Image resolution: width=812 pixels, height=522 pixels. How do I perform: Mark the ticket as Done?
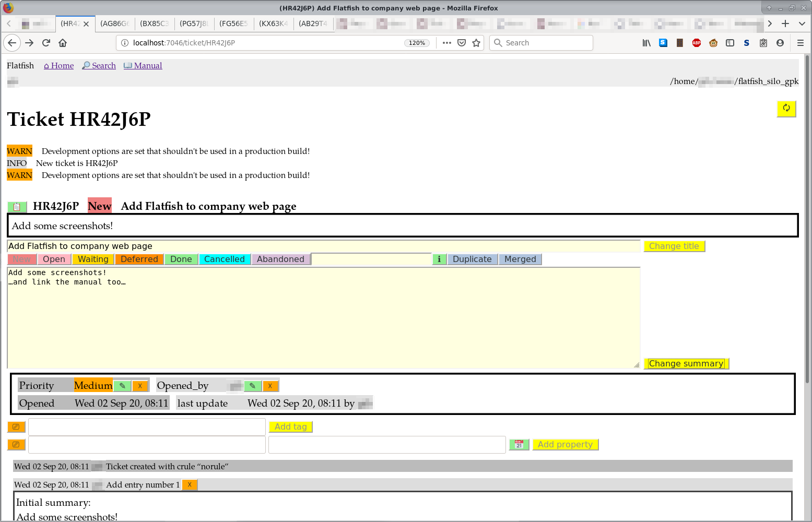click(181, 259)
